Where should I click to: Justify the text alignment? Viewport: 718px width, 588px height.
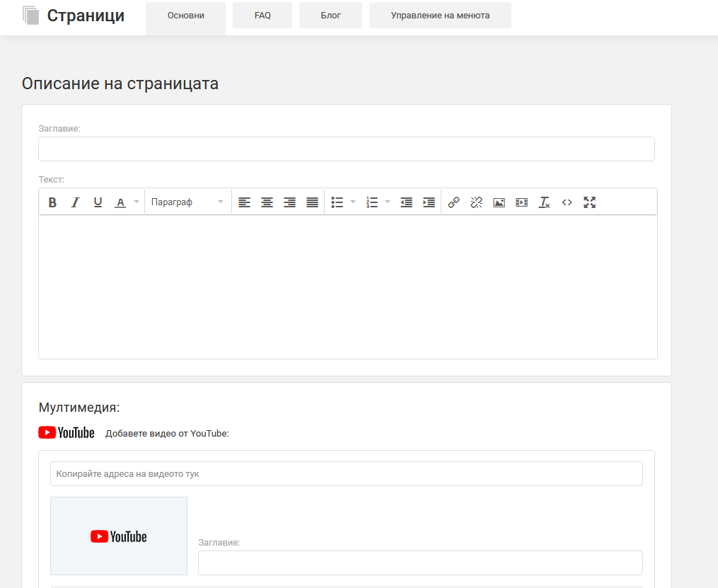point(312,202)
